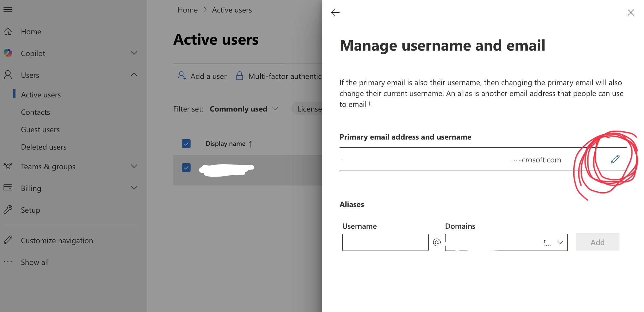The width and height of the screenshot is (644, 312).
Task: Go to Deleted users page
Action: (43, 147)
